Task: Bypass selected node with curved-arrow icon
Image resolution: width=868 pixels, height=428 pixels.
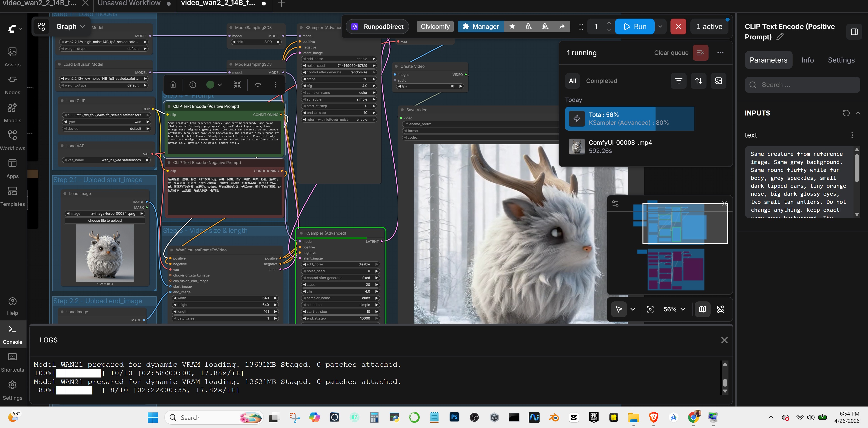Action: pos(258,85)
